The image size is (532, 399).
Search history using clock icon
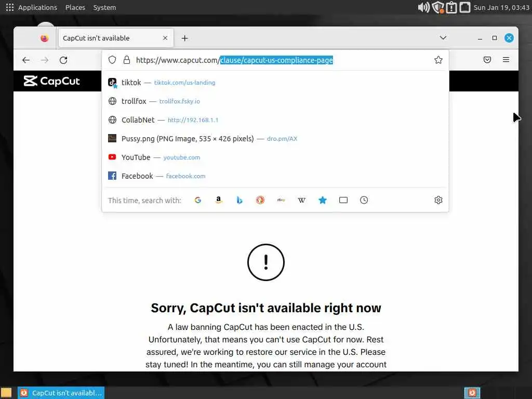tap(364, 200)
